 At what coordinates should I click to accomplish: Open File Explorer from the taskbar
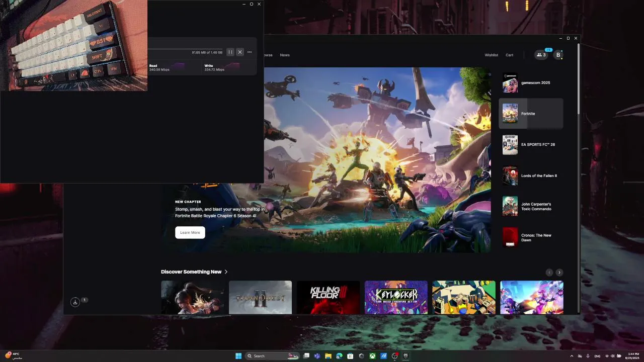coord(328,356)
